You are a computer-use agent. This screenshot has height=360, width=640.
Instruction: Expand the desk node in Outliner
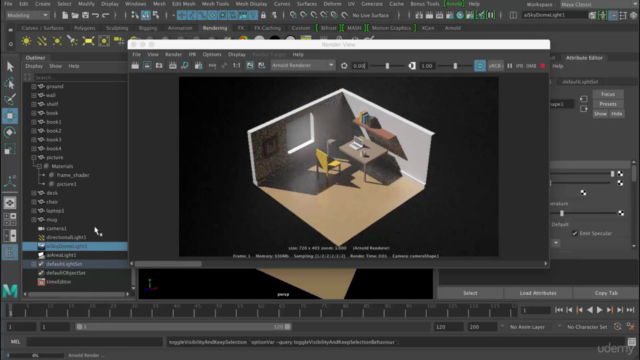(34, 193)
